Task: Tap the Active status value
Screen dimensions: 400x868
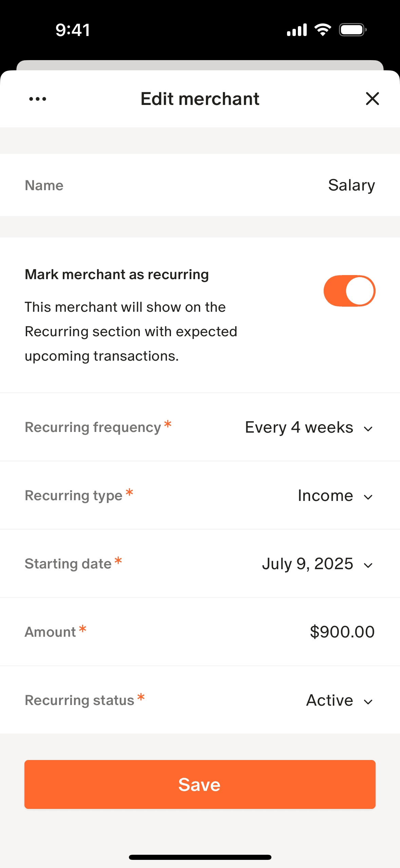Action: 329,701
